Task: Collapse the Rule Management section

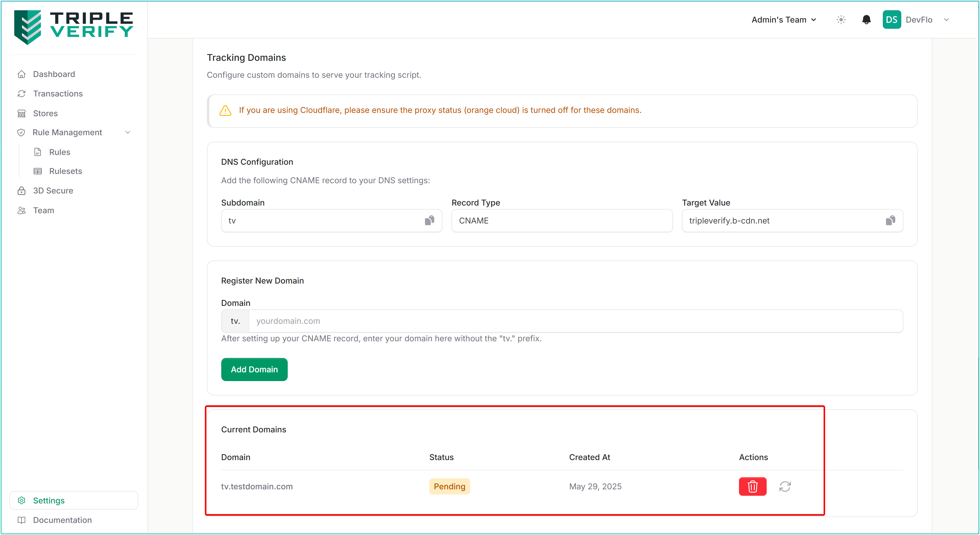Action: tap(128, 132)
